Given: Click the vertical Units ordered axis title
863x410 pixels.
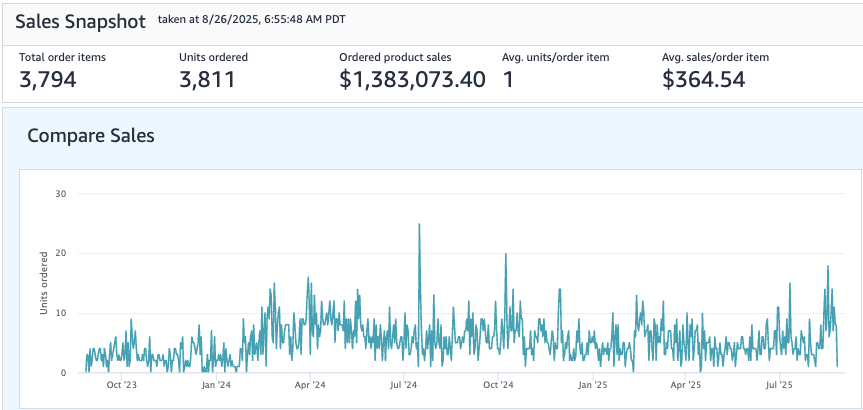Looking at the screenshot, I should [44, 284].
